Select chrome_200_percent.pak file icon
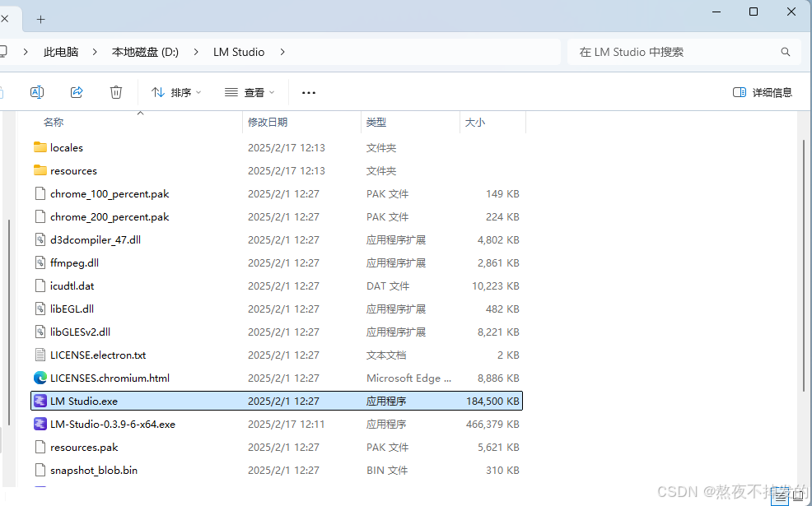The height and width of the screenshot is (506, 812). tap(40, 216)
